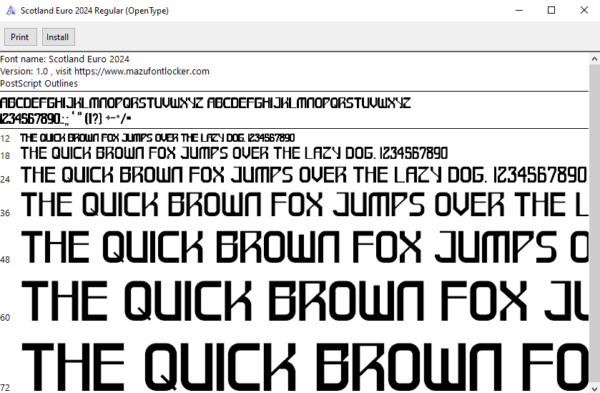Viewport: 600px width, 393px height.
Task: Click the 18-point quick brown fox sample
Action: (x=234, y=153)
